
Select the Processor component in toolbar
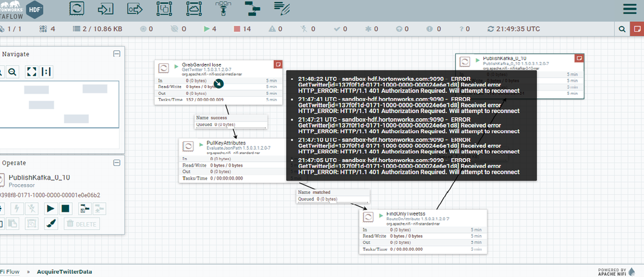[77, 8]
